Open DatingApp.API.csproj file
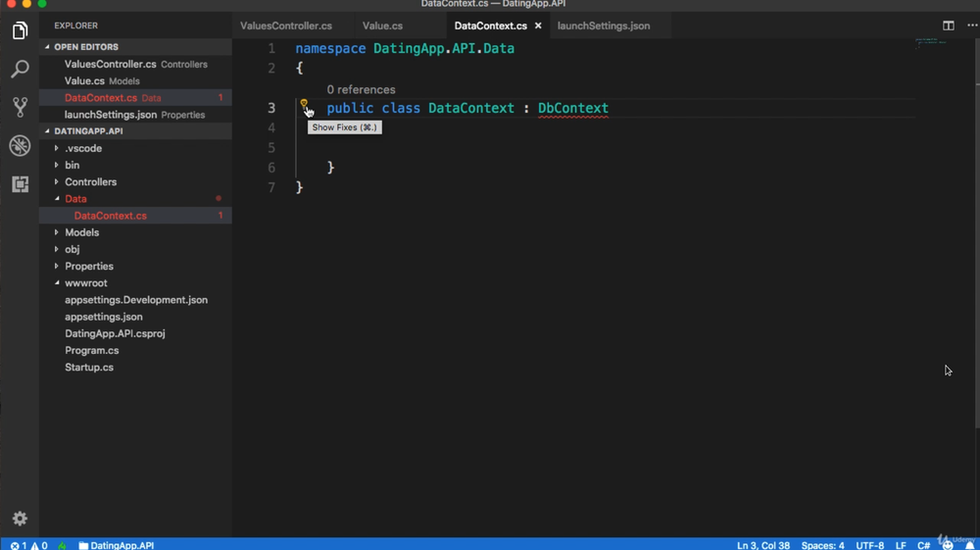This screenshot has height=550, width=980. pos(135,333)
